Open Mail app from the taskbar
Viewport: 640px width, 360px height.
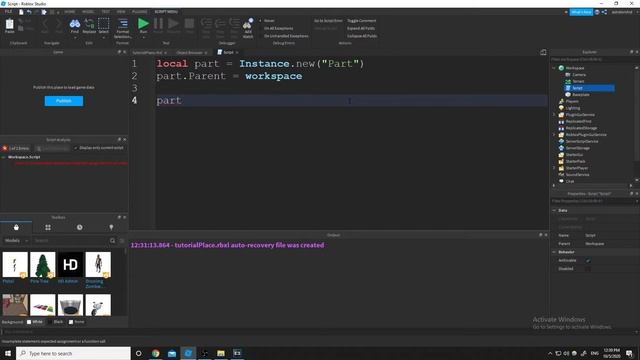(x=172, y=353)
